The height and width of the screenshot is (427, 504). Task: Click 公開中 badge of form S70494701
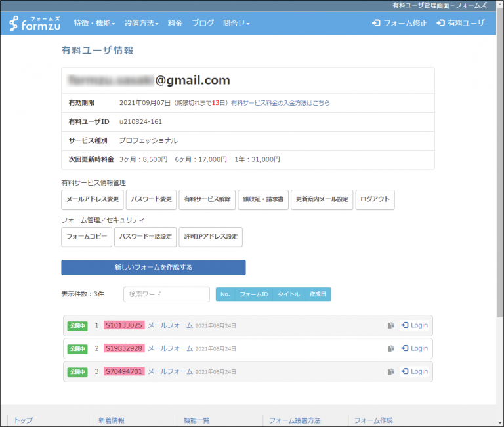tap(77, 372)
